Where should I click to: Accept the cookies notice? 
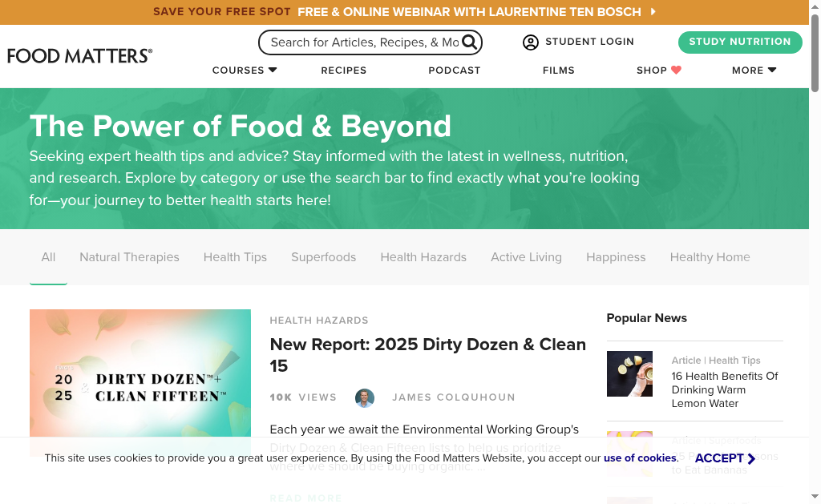tap(725, 458)
